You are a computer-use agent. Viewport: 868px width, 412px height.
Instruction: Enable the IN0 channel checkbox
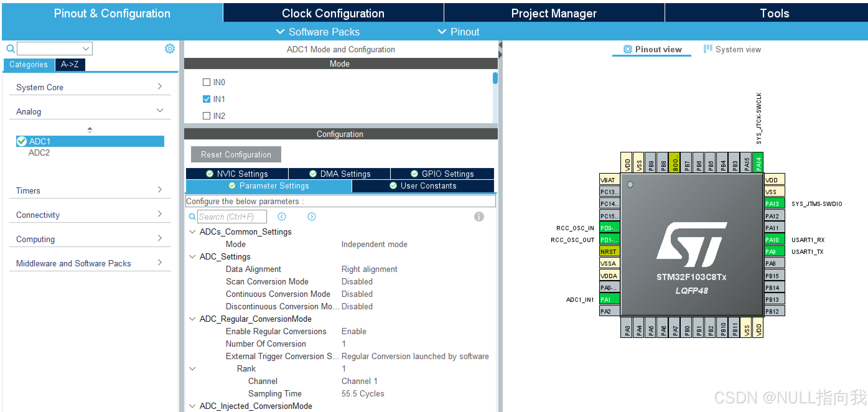pyautogui.click(x=206, y=82)
